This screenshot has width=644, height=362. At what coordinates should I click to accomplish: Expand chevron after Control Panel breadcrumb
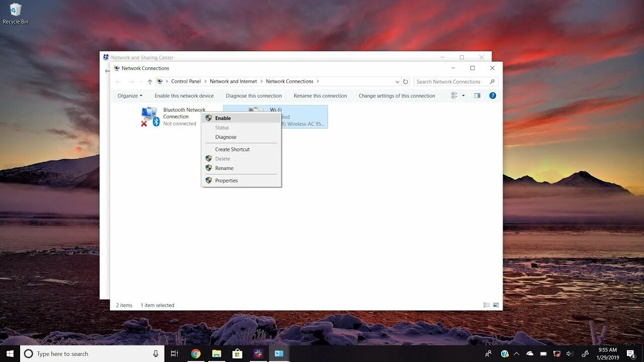(205, 81)
